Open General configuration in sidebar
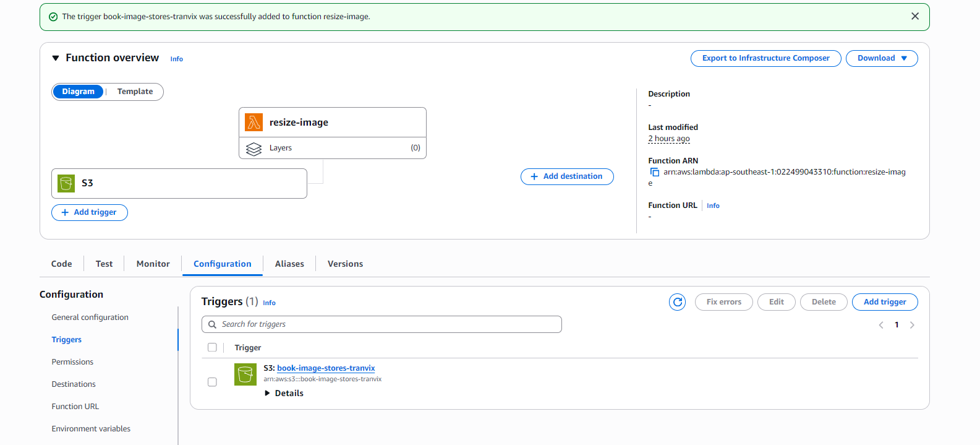The width and height of the screenshot is (980, 445). 90,318
